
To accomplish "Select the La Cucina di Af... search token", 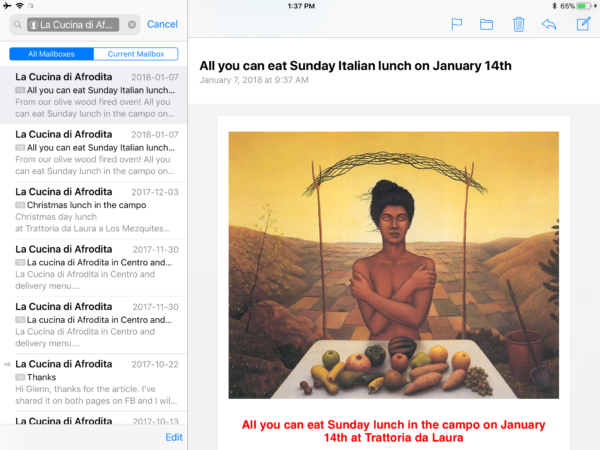I will [73, 24].
